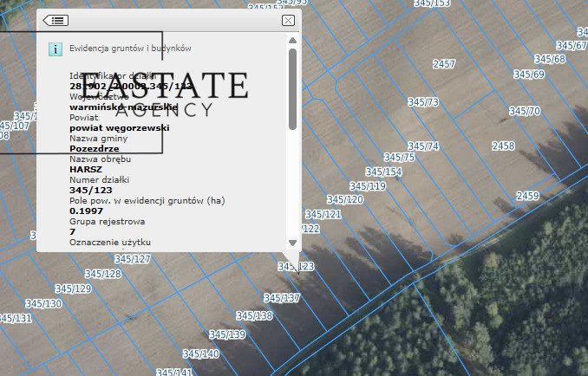Select map label 345/123 below the popup
The image size is (588, 376).
[x=296, y=267]
